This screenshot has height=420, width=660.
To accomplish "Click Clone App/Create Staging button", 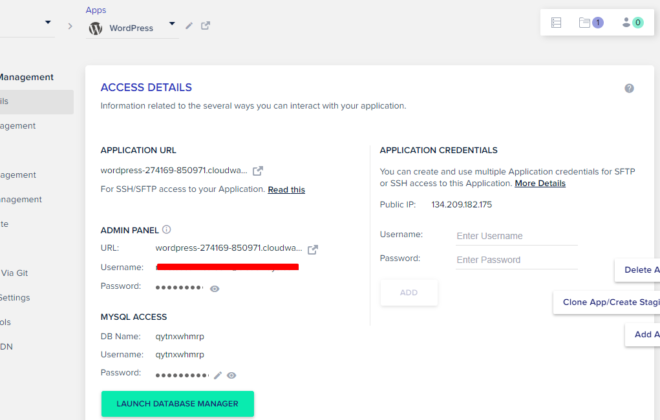I will point(607,302).
